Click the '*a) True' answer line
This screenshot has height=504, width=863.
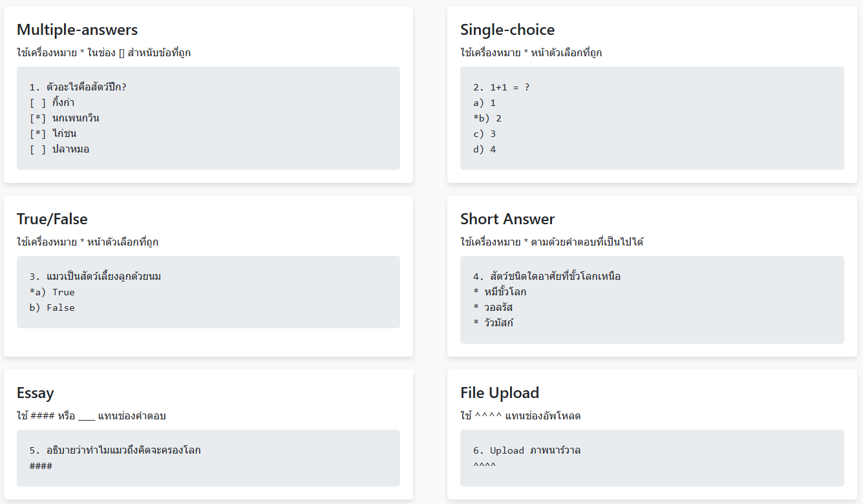52,292
